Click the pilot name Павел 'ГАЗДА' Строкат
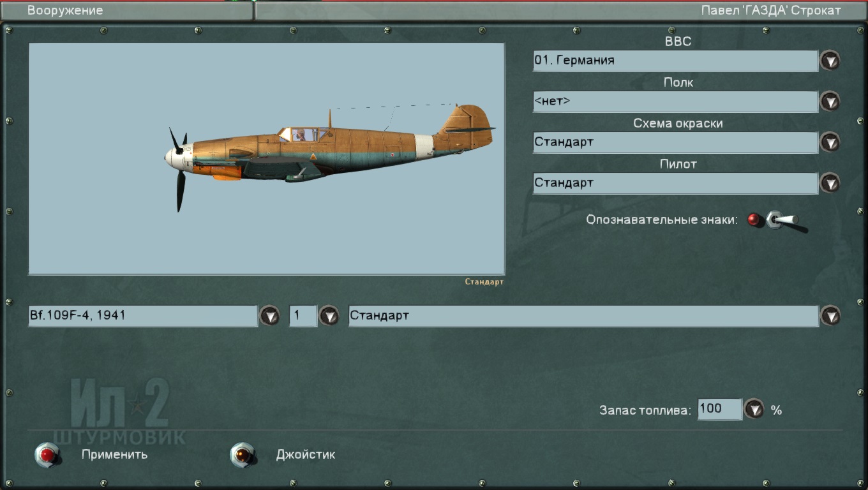 pyautogui.click(x=771, y=11)
